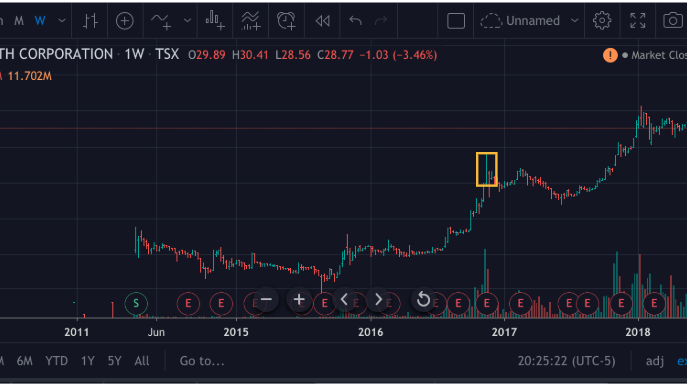Viewport: 687px width, 384px height.
Task: Undo the last chart action
Action: [x=355, y=21]
